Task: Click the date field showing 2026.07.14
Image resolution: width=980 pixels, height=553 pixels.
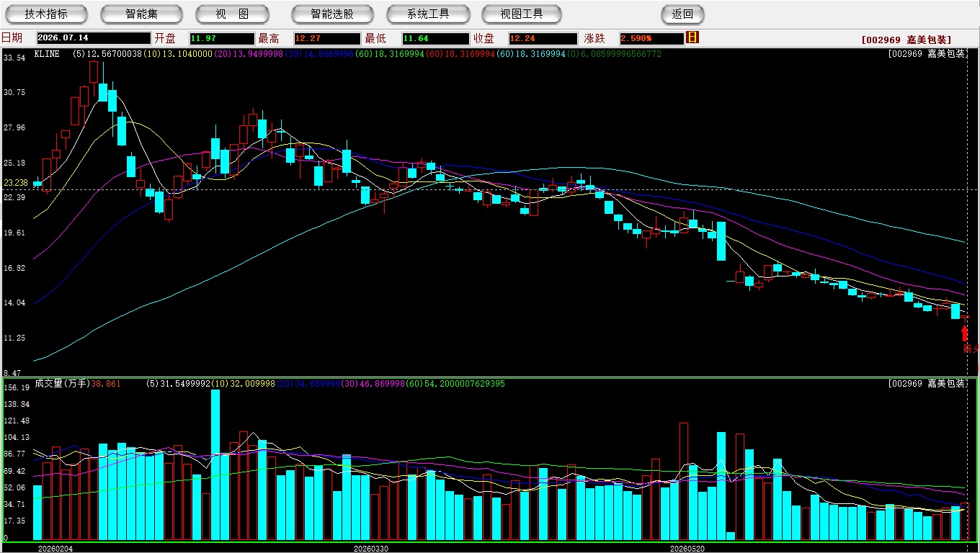Action: point(94,38)
